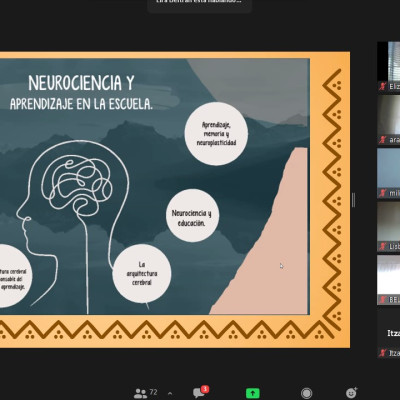400x400 pixels.
Task: Click the green Share Screen button
Action: pyautogui.click(x=253, y=393)
